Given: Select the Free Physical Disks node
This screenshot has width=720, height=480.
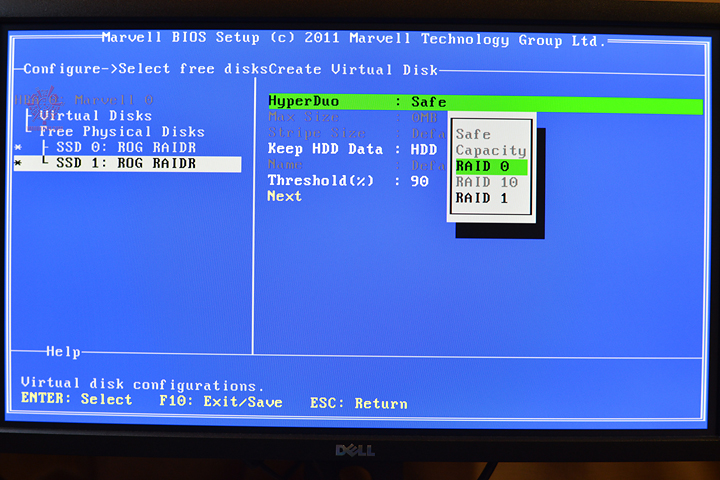Looking at the screenshot, I should 122,132.
